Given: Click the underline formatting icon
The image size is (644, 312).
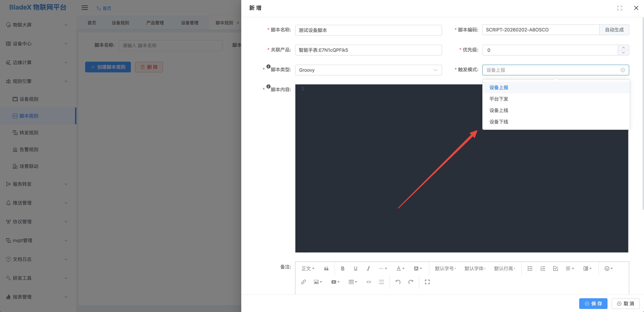Looking at the screenshot, I should [355, 269].
